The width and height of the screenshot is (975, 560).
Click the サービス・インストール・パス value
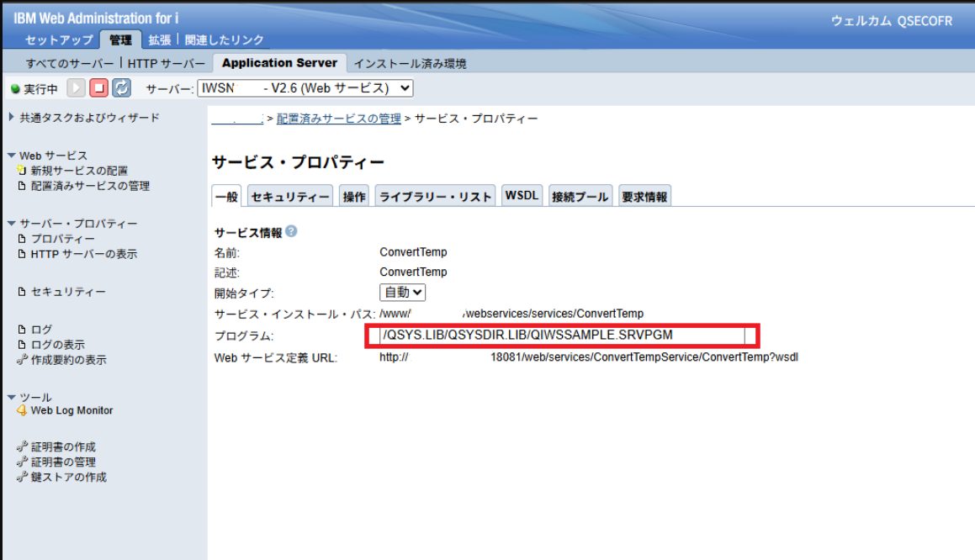coord(511,314)
